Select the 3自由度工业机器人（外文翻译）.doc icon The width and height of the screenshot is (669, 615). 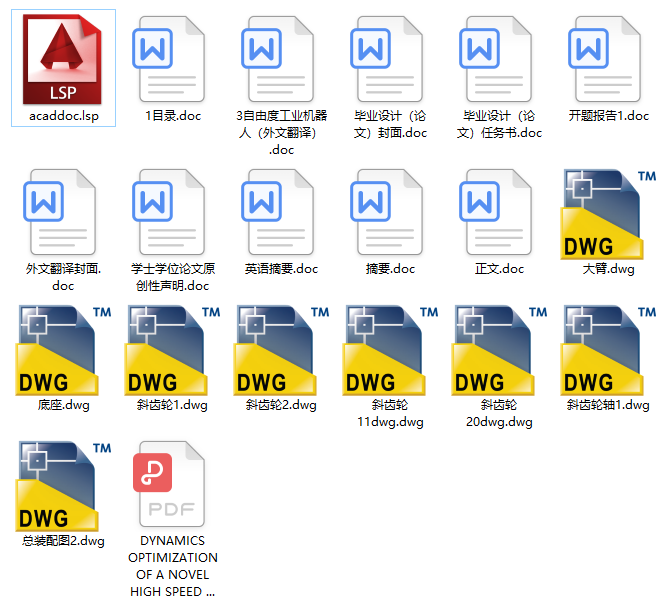278,59
